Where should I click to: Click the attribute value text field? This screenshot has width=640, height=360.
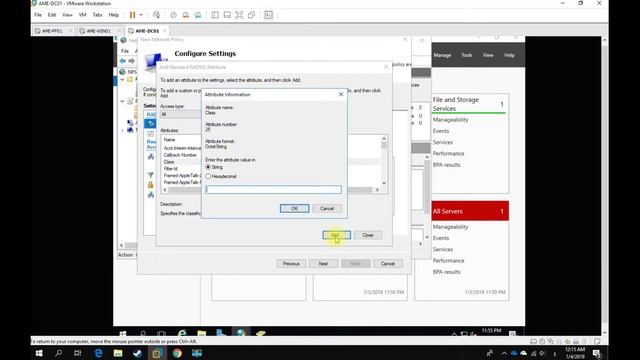[273, 189]
